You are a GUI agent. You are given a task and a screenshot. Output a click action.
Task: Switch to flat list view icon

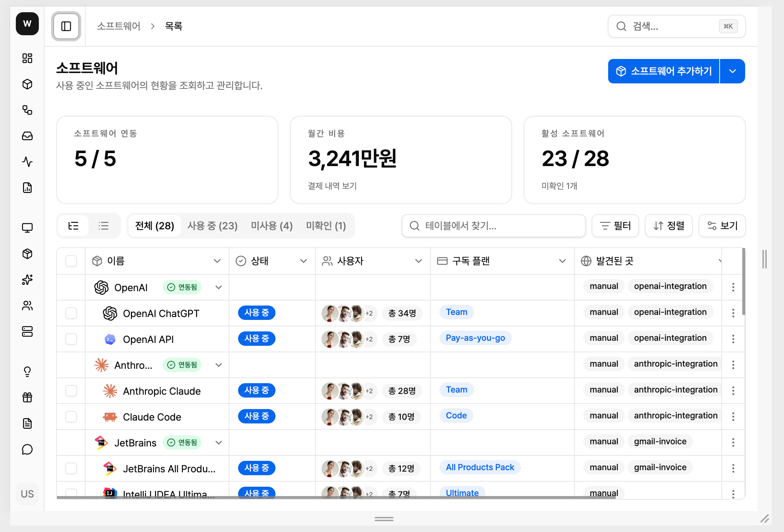coord(104,226)
